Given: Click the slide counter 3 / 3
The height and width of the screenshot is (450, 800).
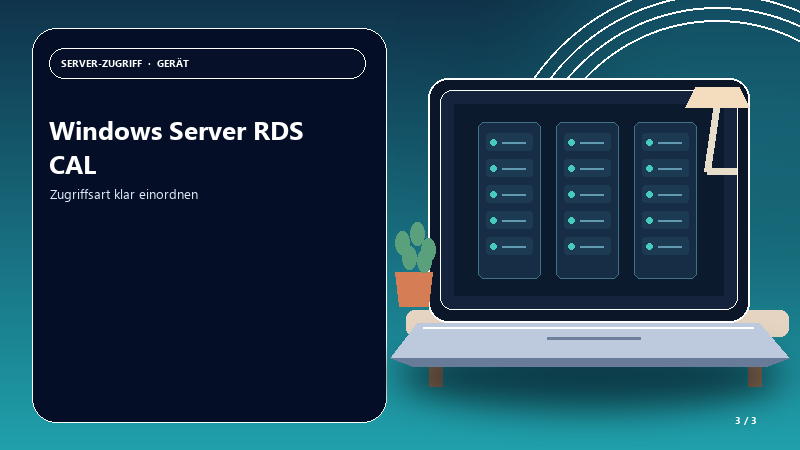Looking at the screenshot, I should (x=745, y=421).
